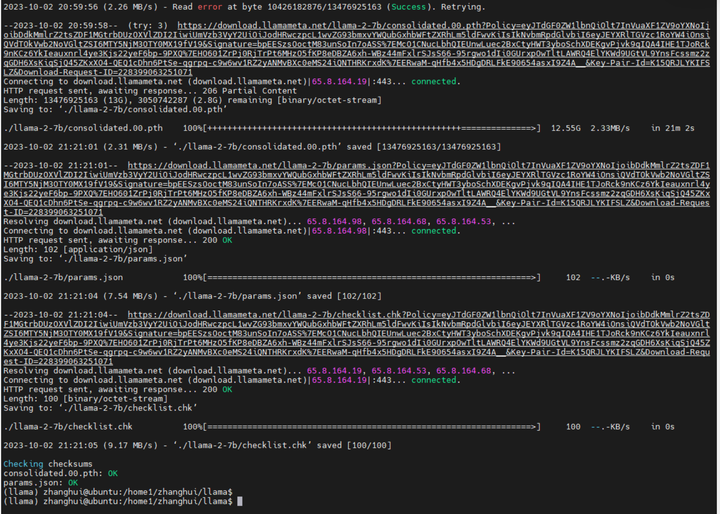The image size is (720, 514).
Task: Select the 'Length: 100 [binary/octet-stream]' line
Action: point(85,399)
